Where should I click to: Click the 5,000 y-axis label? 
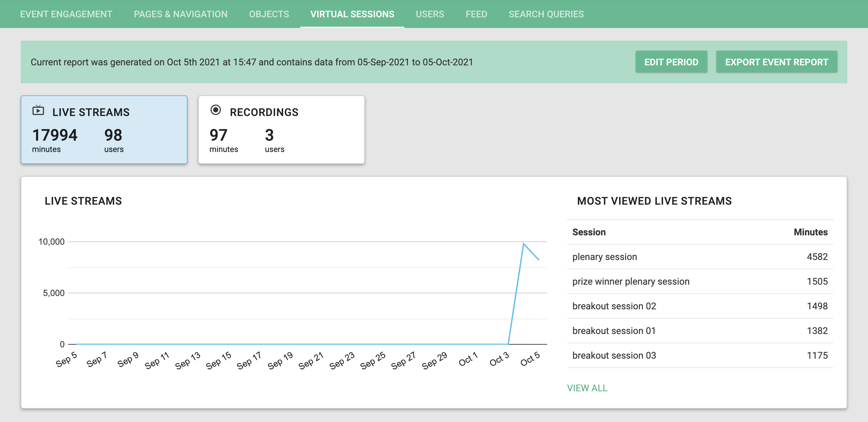[x=54, y=293]
